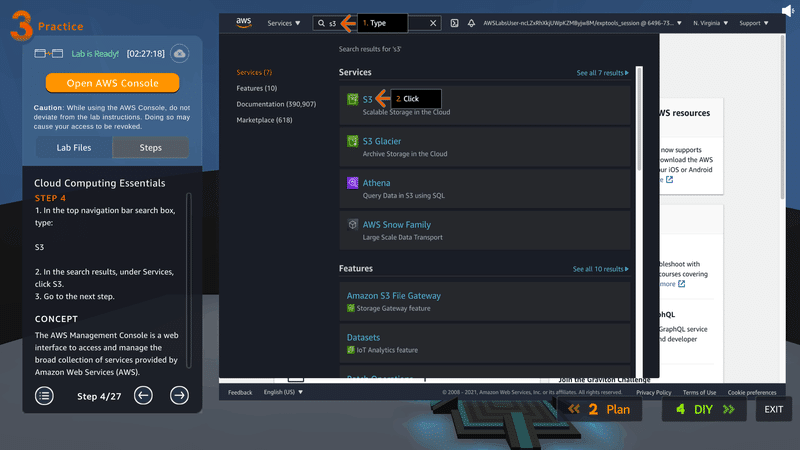
Task: Open the S3 Glacier link
Action: pos(382,141)
